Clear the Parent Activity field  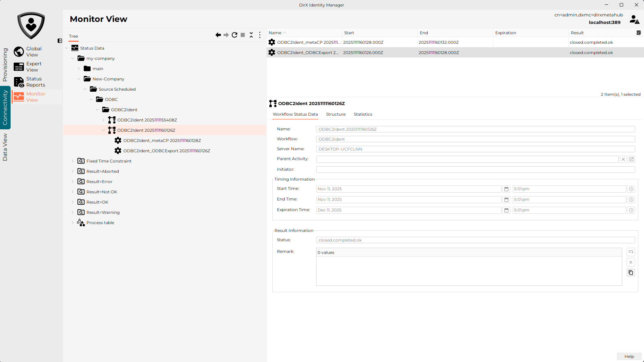pyautogui.click(x=623, y=159)
